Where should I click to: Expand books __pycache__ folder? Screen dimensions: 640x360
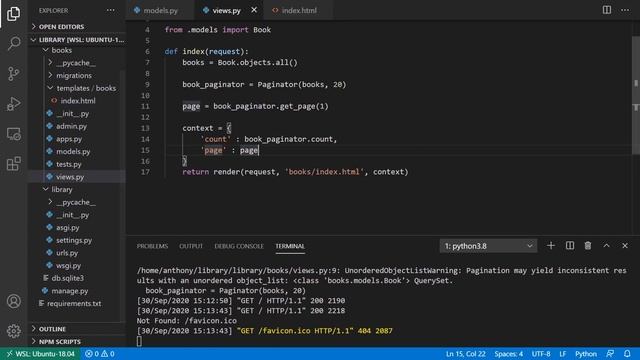click(76, 63)
